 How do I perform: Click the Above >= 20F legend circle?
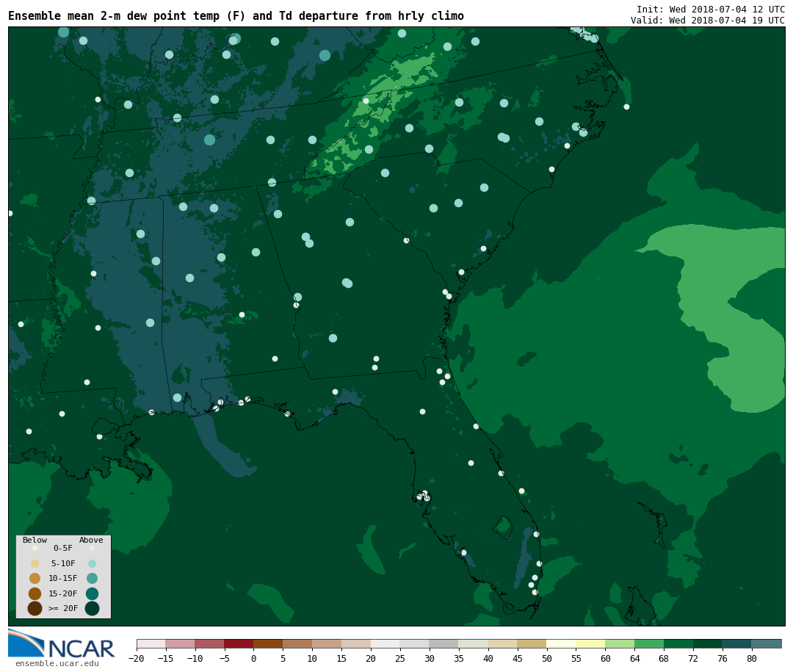(92, 608)
